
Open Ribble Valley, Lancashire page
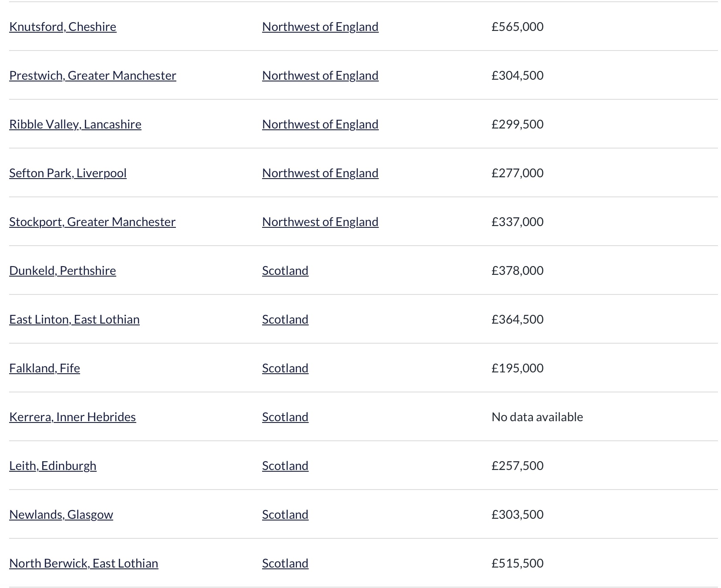75,124
